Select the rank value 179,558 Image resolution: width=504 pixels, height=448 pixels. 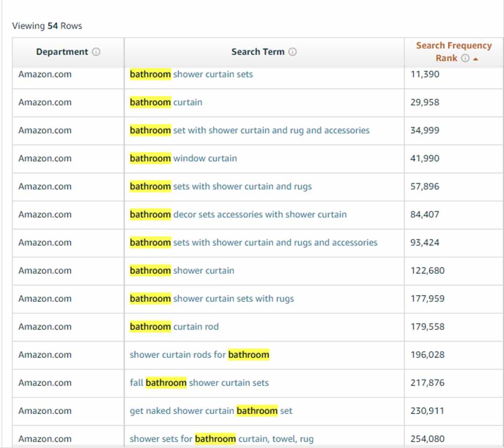[427, 327]
